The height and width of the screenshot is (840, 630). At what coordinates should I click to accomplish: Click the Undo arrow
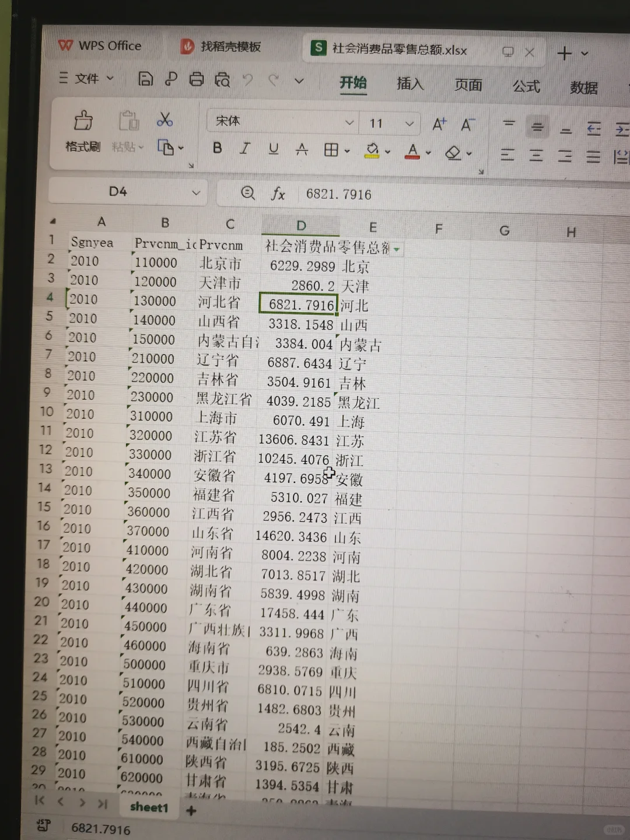click(x=248, y=80)
